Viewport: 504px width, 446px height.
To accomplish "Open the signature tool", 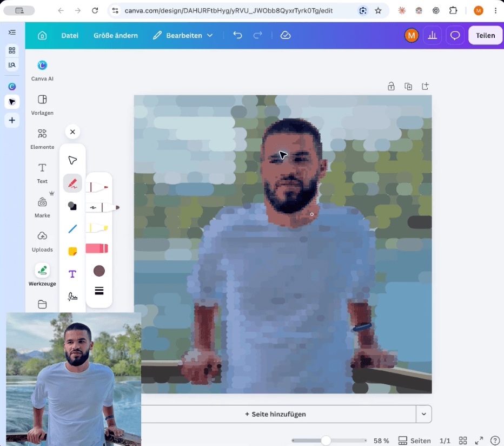I will [72, 297].
